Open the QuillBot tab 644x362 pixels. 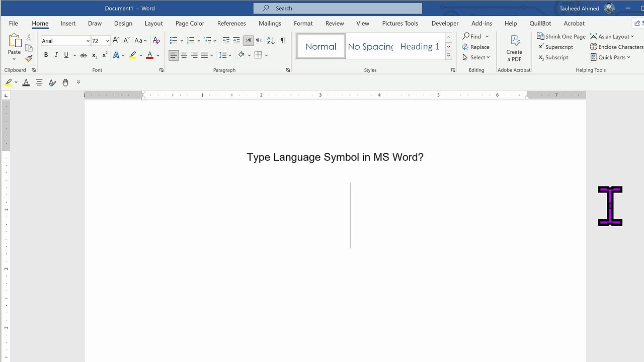point(540,23)
